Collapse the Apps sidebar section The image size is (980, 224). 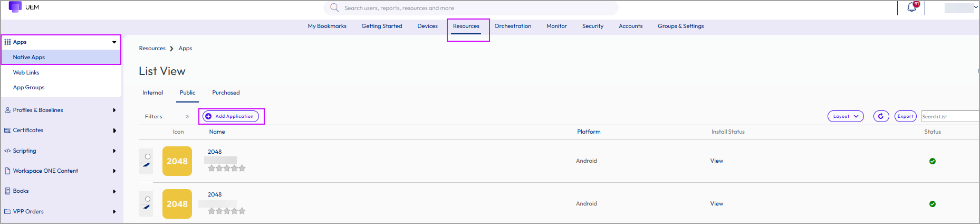coord(114,42)
